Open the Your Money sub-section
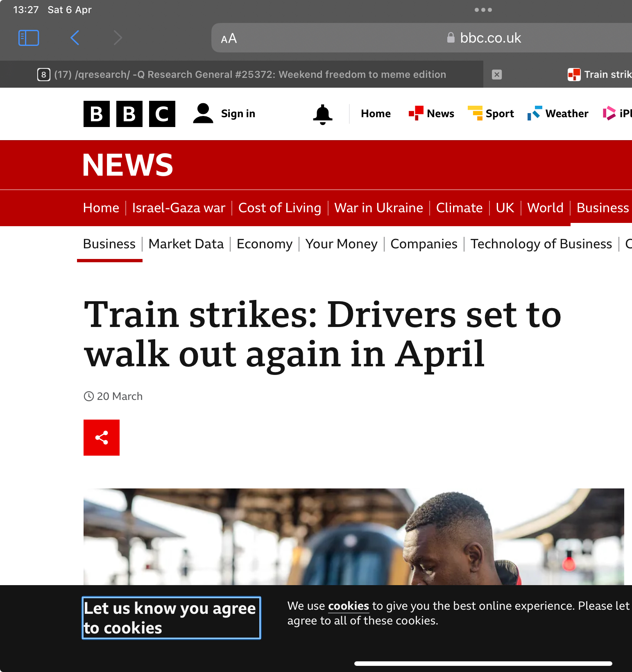This screenshot has width=632, height=672. (341, 244)
